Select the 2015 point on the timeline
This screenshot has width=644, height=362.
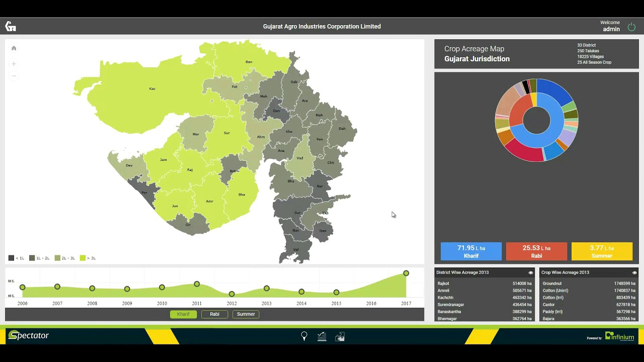[336, 292]
